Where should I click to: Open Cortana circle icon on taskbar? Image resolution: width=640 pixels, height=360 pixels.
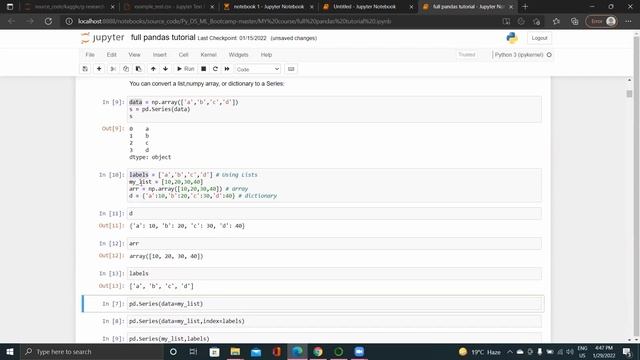click(x=173, y=351)
